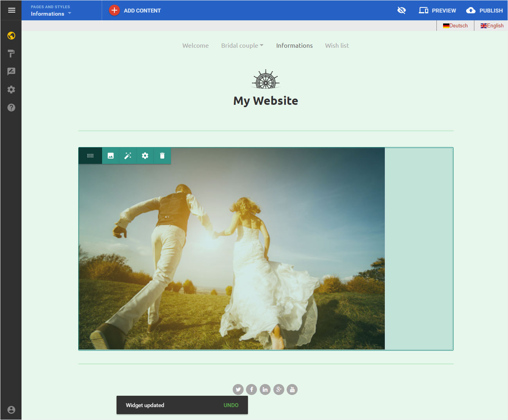The height and width of the screenshot is (420, 508).
Task: Click the Twitter social icon
Action: coord(238,389)
